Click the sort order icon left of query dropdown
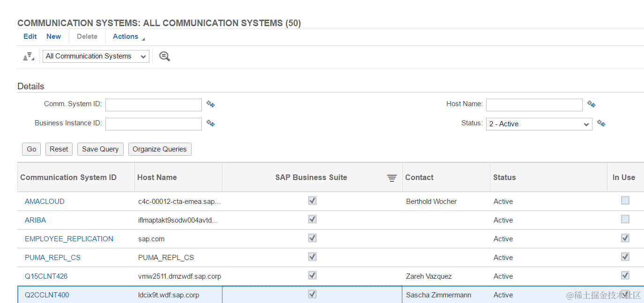The height and width of the screenshot is (303, 644). [29, 57]
